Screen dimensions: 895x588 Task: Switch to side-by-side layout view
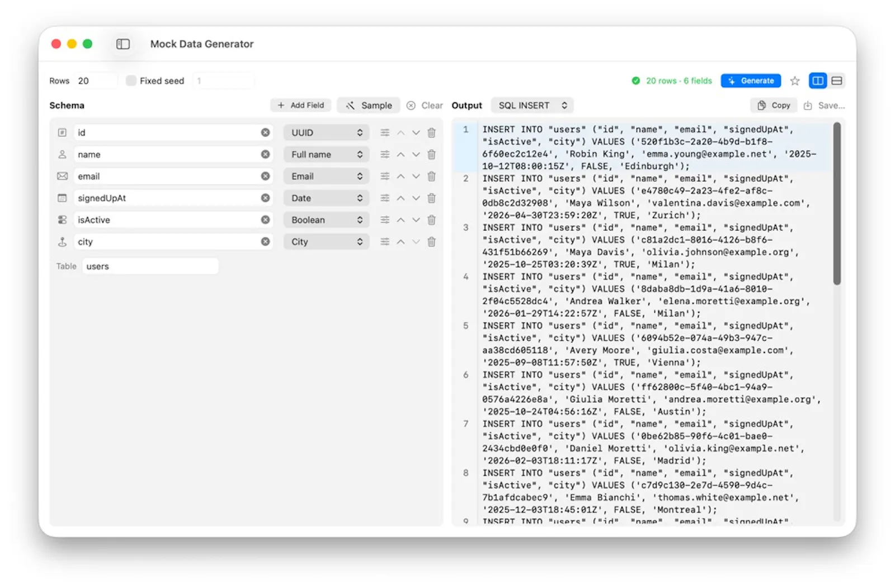click(x=817, y=81)
